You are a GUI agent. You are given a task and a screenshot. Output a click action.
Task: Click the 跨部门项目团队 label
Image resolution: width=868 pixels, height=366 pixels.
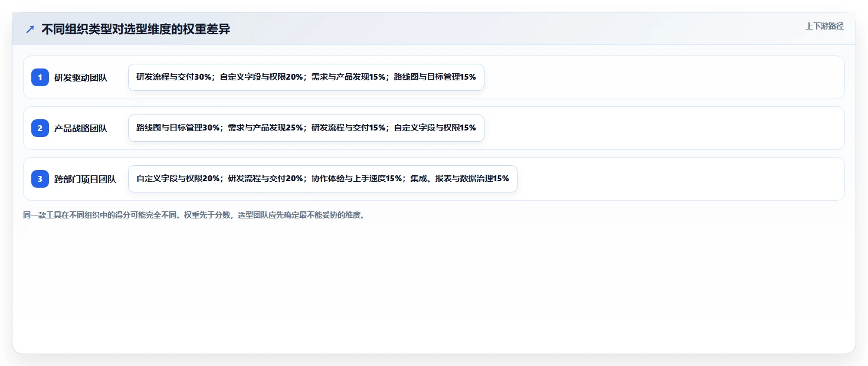tap(85, 179)
